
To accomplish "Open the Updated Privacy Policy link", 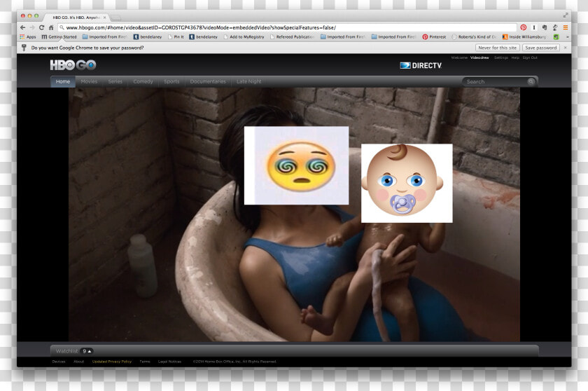I will (112, 362).
